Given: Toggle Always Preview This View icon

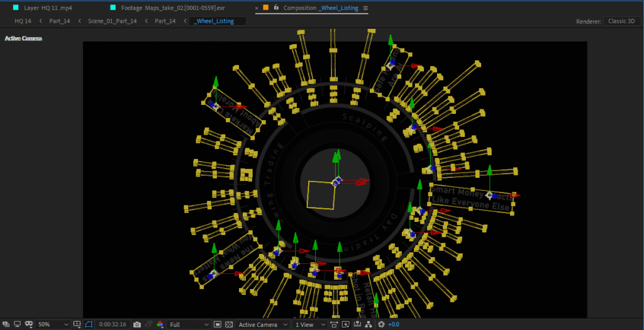Looking at the screenshot, I should pyautogui.click(x=6, y=325).
